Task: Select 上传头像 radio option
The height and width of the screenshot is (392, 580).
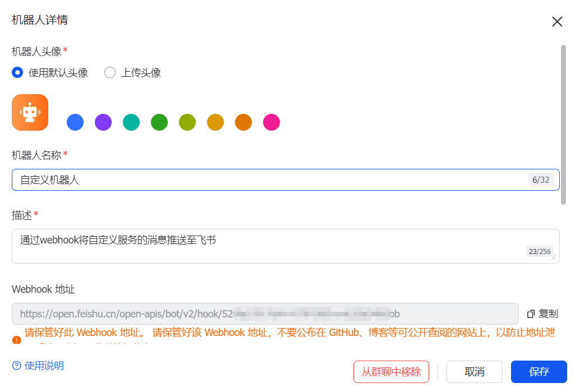Action: click(110, 72)
